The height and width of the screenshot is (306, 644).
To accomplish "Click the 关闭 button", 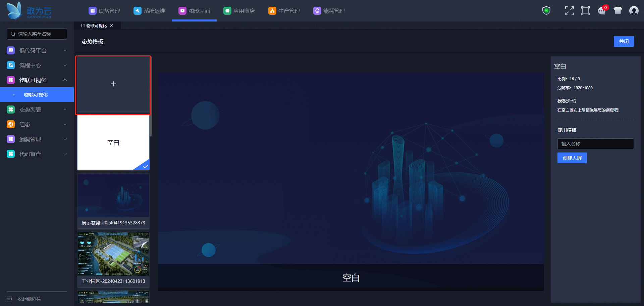I will 624,41.
